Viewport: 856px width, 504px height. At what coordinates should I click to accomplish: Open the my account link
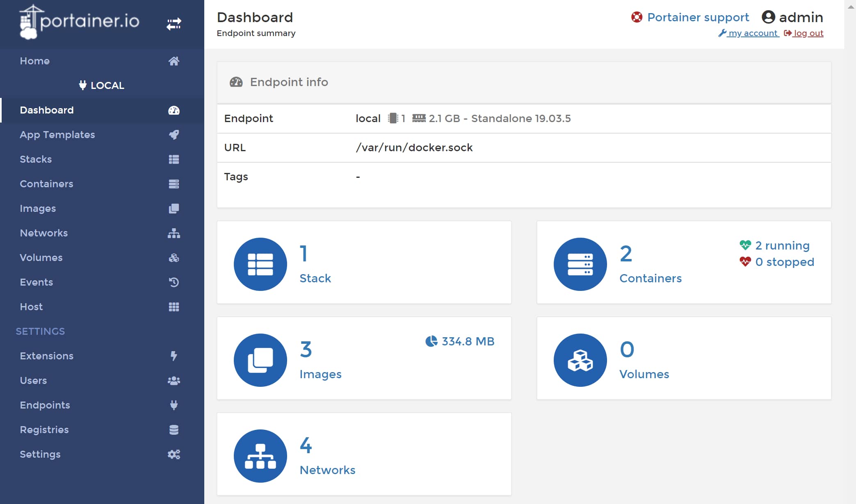tap(752, 33)
